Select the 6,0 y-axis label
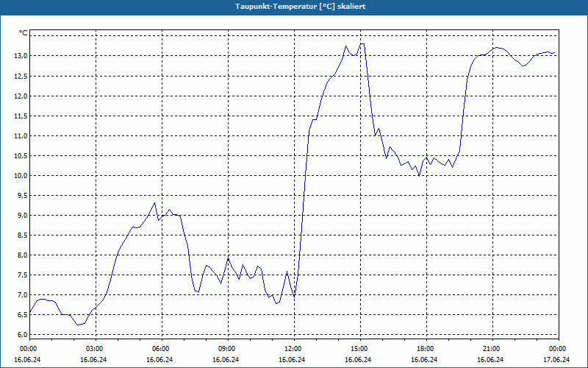 click(x=22, y=335)
